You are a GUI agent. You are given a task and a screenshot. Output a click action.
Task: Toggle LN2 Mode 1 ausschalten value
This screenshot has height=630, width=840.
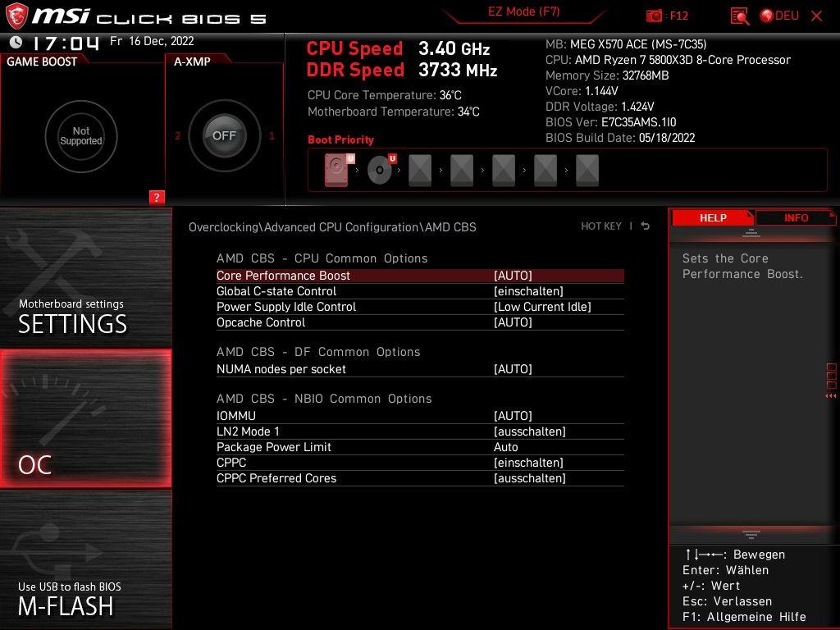[x=529, y=431]
